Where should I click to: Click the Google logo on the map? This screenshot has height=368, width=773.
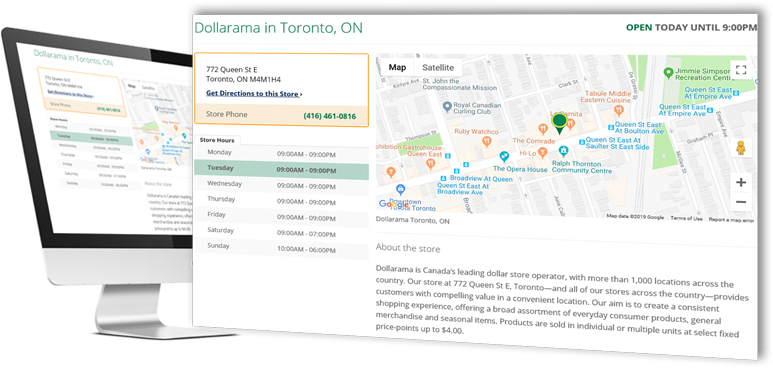pyautogui.click(x=393, y=204)
